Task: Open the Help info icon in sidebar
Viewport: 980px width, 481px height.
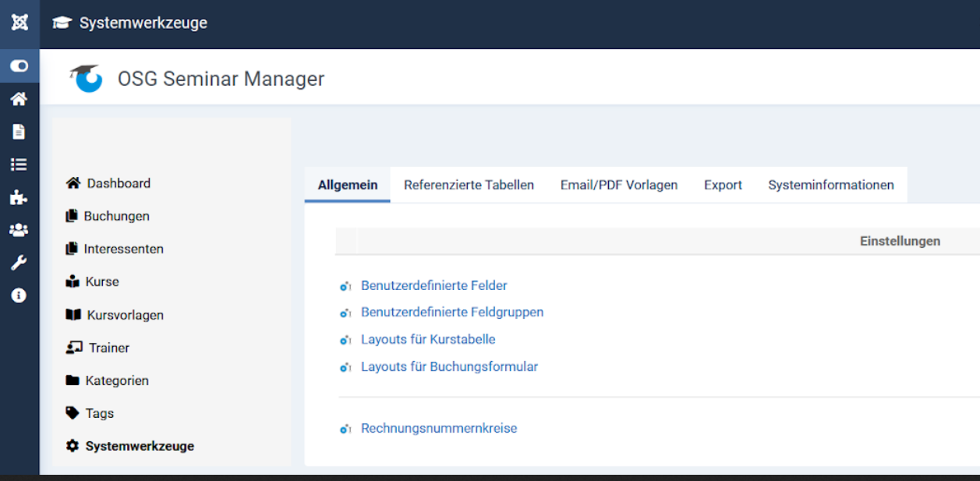Action: (19, 295)
